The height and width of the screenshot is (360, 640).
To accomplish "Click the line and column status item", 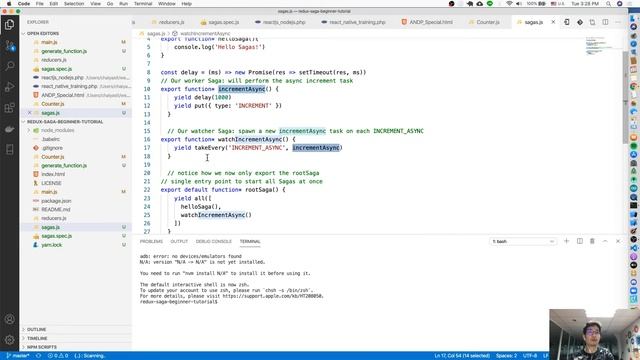I will pos(462,356).
